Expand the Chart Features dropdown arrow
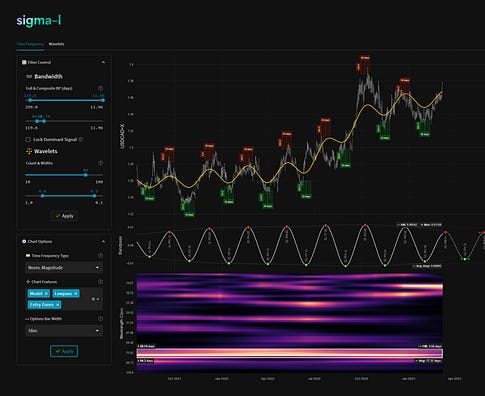Screen dimensions: 485x396 (x=98, y=299)
